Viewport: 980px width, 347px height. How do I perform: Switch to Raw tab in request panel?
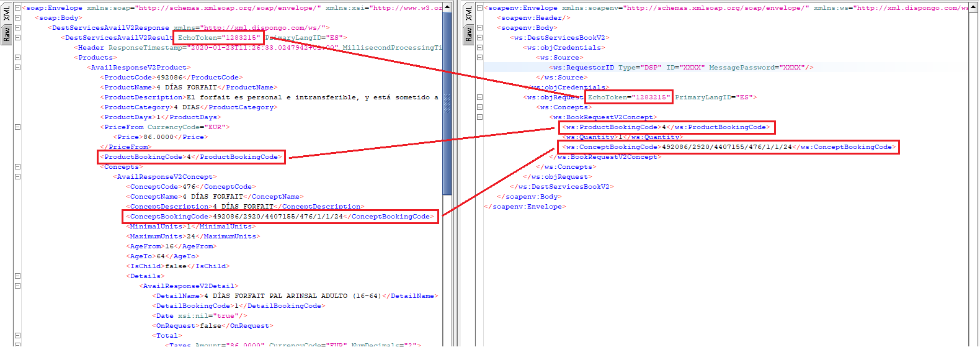469,34
